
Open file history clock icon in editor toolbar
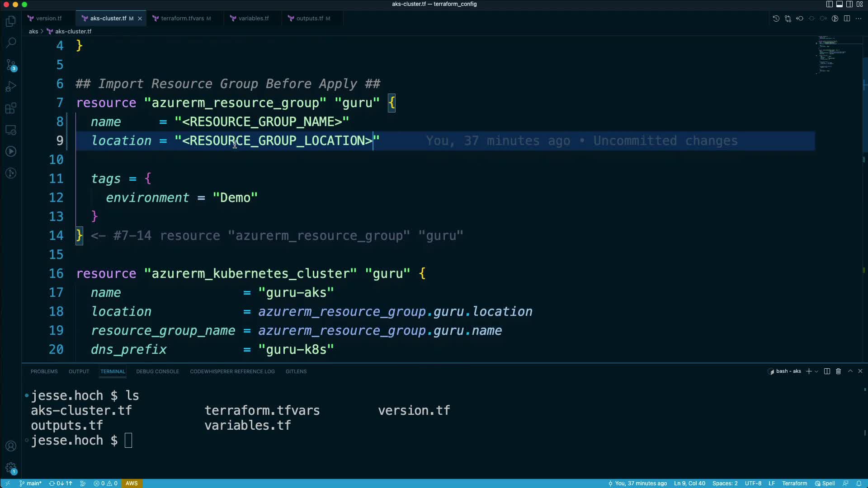click(776, 19)
